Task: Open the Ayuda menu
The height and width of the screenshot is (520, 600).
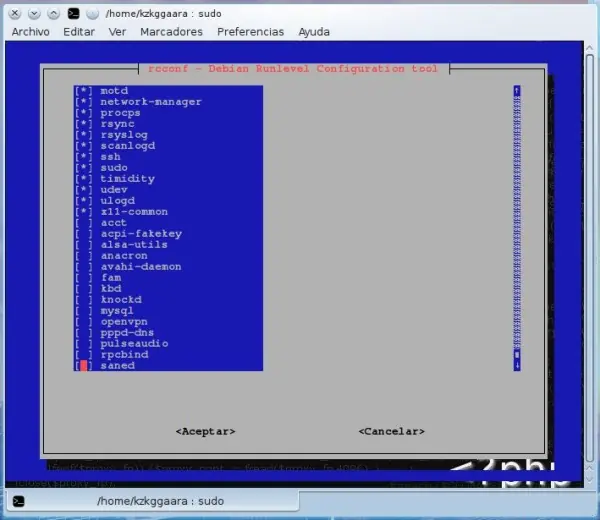Action: click(x=314, y=32)
